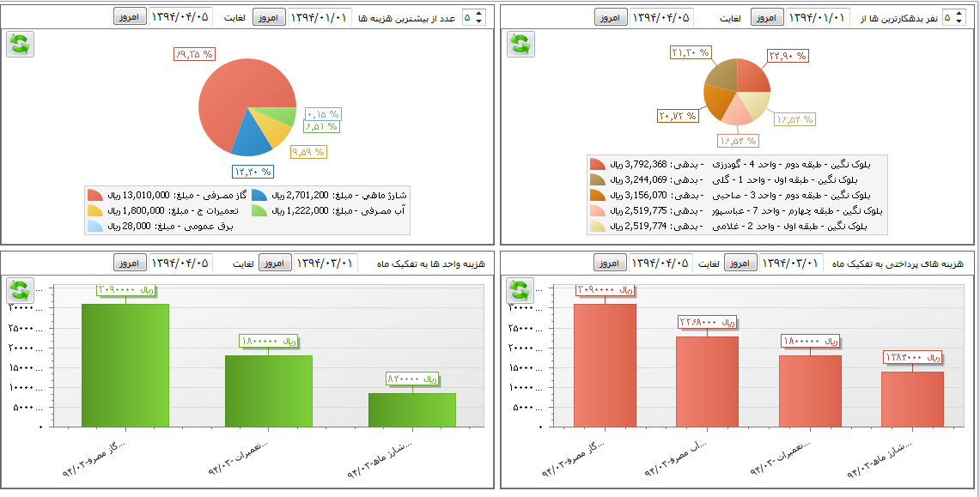Select the شارژ ماهی blue legend swatch
Image resolution: width=980 pixels, height=497 pixels.
click(x=260, y=196)
